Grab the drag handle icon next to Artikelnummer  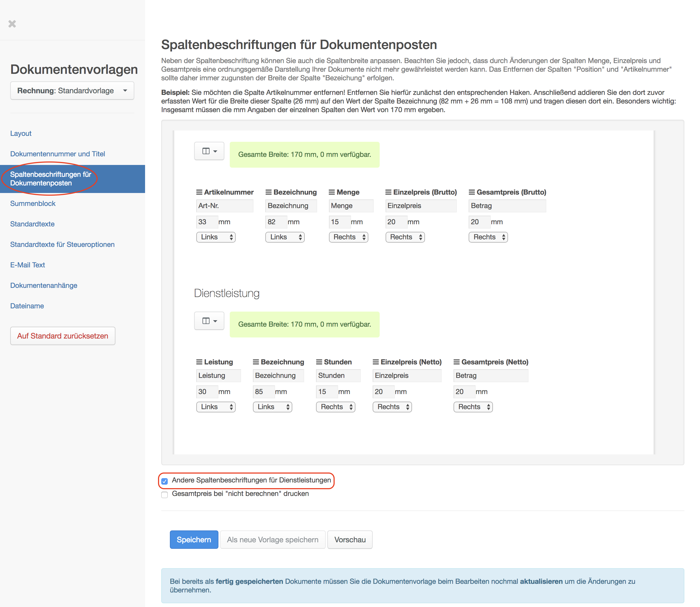click(199, 192)
